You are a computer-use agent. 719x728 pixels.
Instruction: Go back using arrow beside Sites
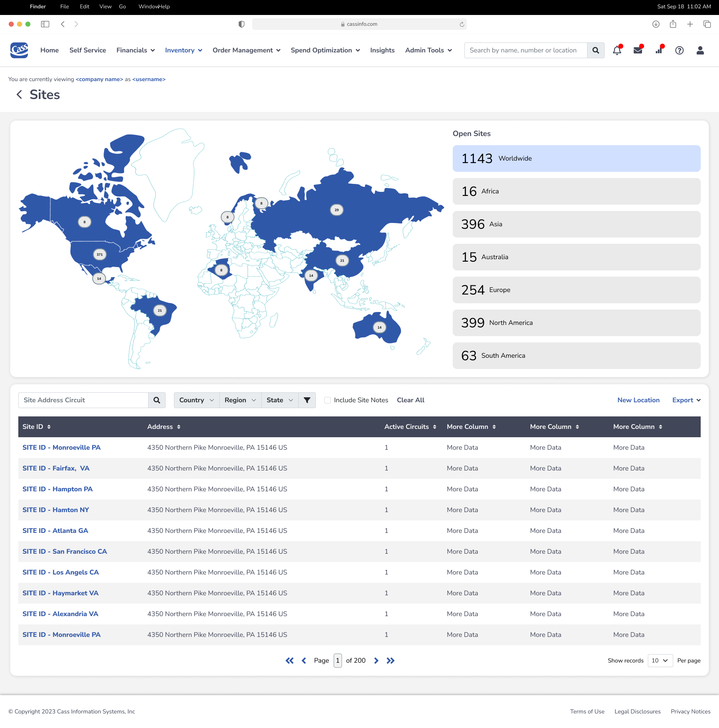click(19, 95)
